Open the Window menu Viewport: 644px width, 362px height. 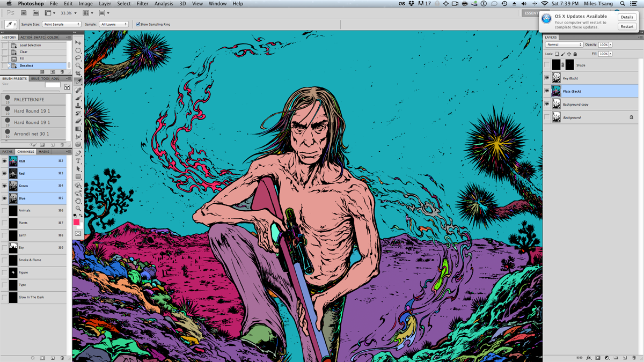click(217, 4)
